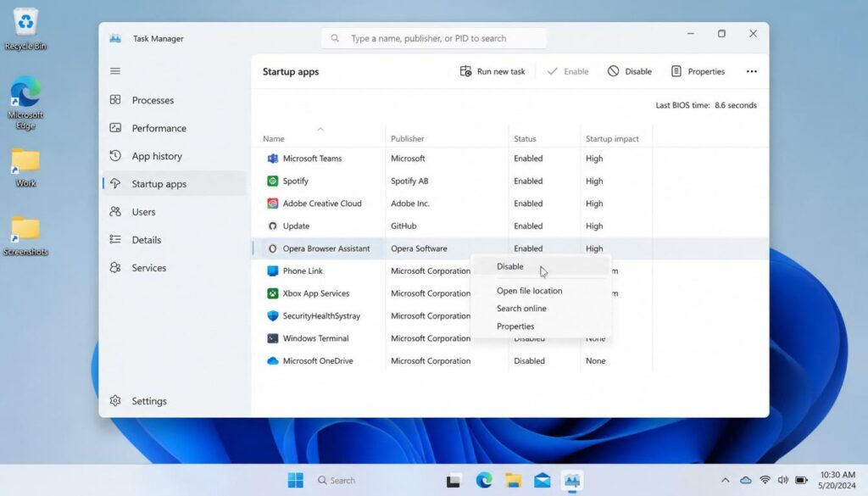868x496 pixels.
Task: Select the Screenshots folder on desktop
Action: tap(25, 237)
